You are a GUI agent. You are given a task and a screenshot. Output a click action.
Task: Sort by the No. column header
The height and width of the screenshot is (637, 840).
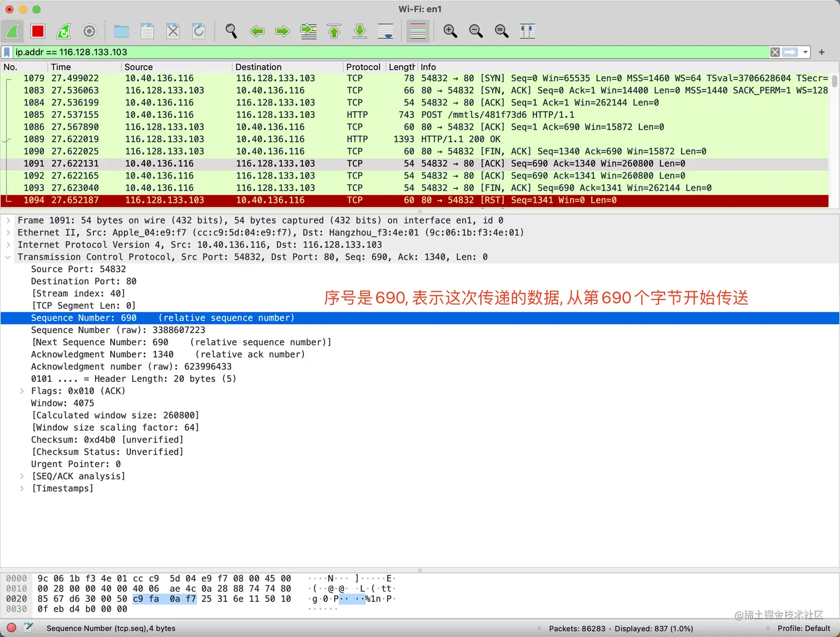coord(24,67)
